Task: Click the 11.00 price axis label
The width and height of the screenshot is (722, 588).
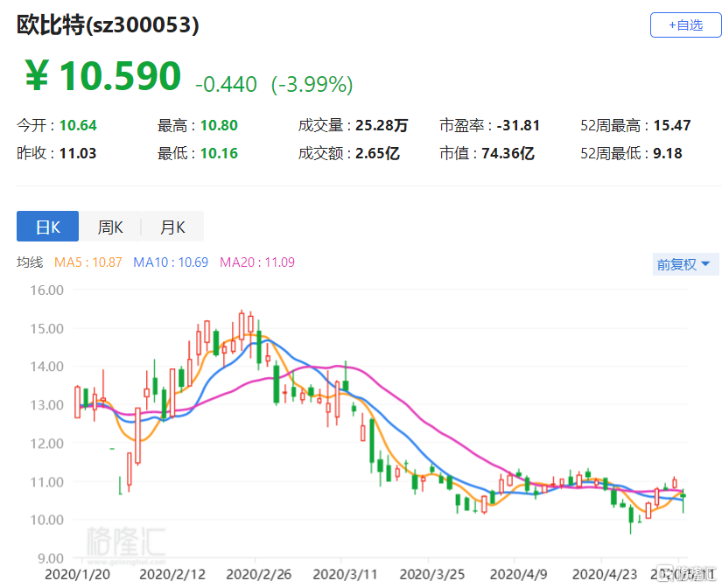Action: pyautogui.click(x=47, y=482)
